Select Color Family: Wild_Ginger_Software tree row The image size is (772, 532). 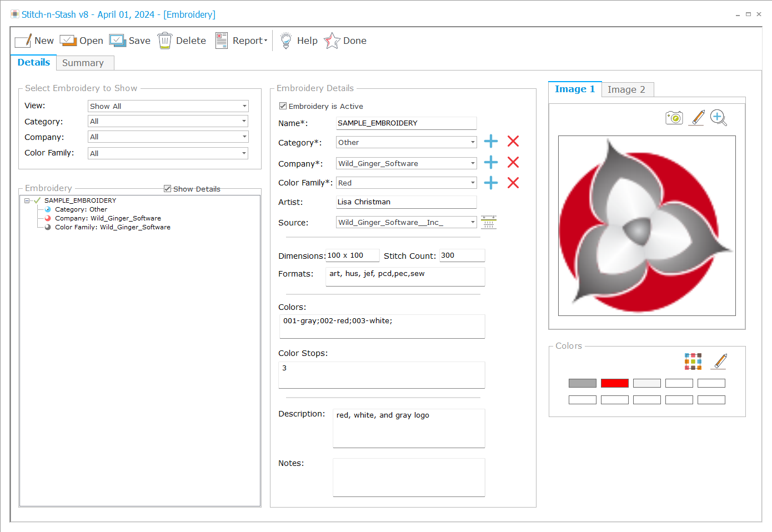pos(113,227)
